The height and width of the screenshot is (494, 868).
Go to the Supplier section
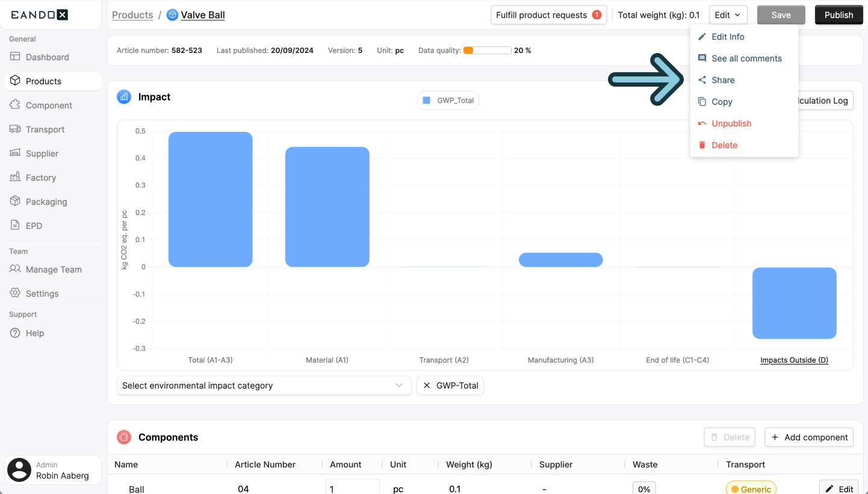pyautogui.click(x=43, y=153)
